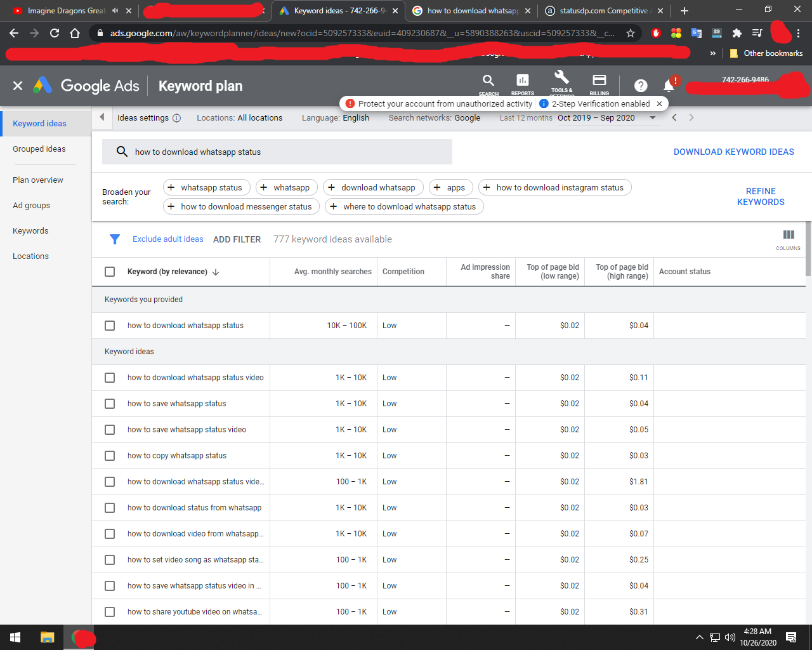Open Chrome home page button

(x=75, y=33)
